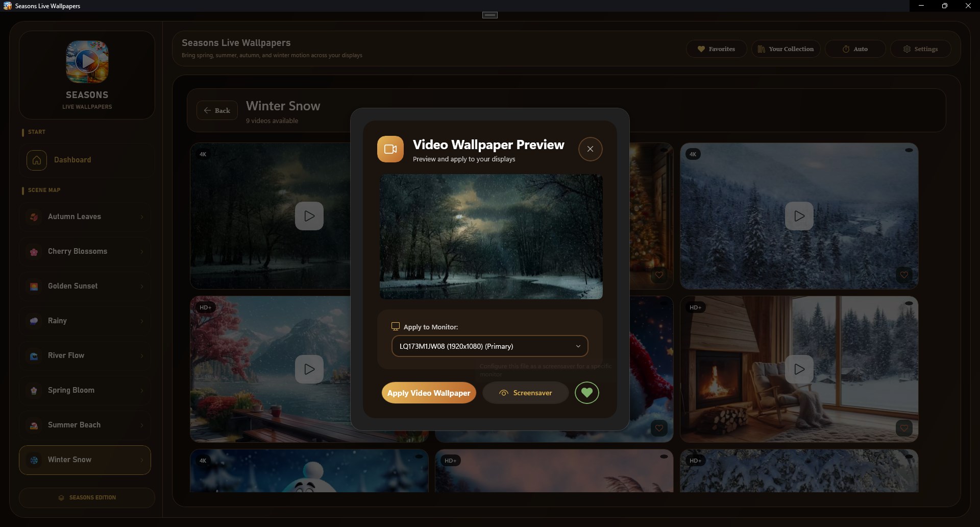Select River Flow scene
Viewport: 980px width, 527px height.
click(x=85, y=355)
